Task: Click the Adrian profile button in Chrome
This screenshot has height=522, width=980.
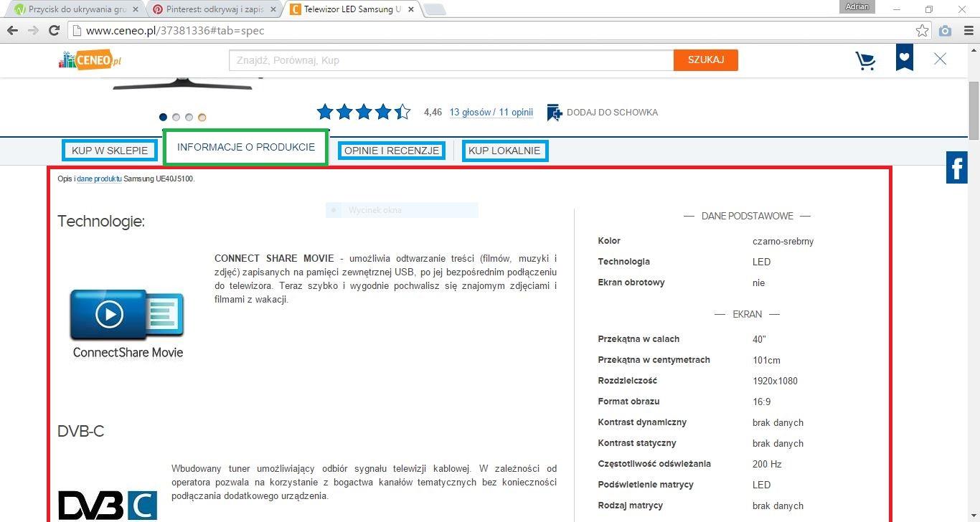Action: pos(857,6)
